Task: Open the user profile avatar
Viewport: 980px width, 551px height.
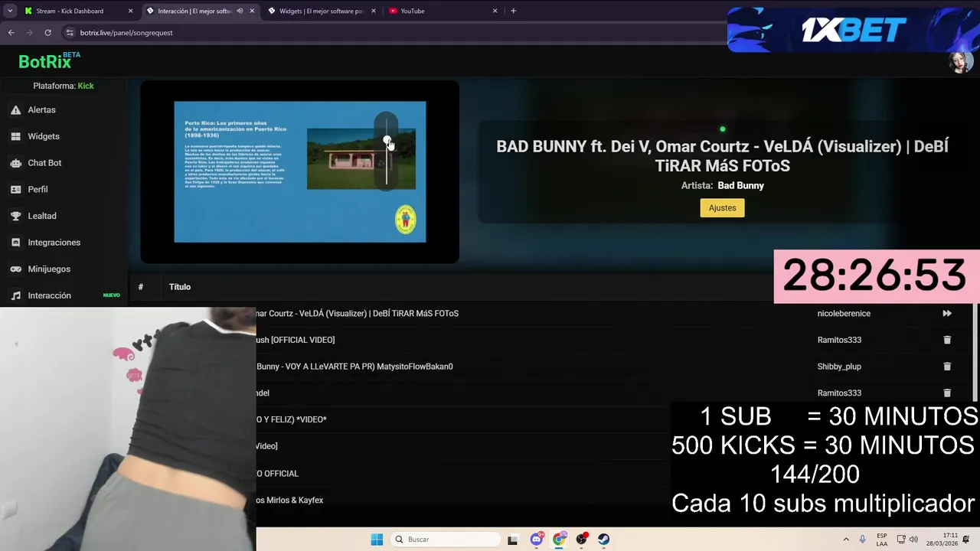Action: pos(961,62)
